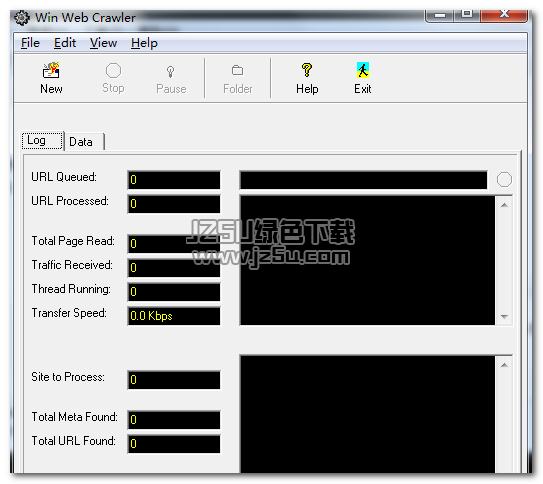This screenshot has height=484, width=543.
Task: Click the Stop toolbar icon
Action: (x=113, y=71)
